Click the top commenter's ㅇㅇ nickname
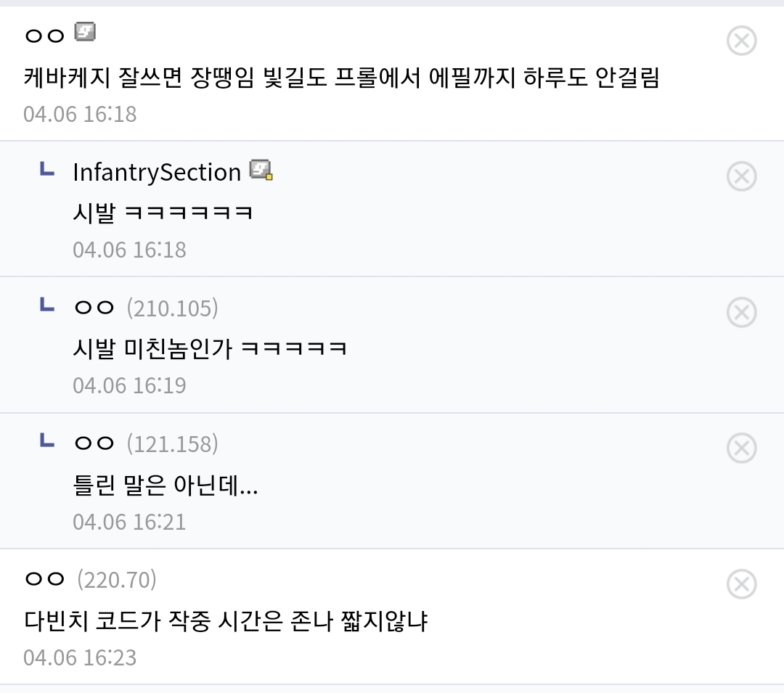This screenshot has height=693, width=784. 45,35
